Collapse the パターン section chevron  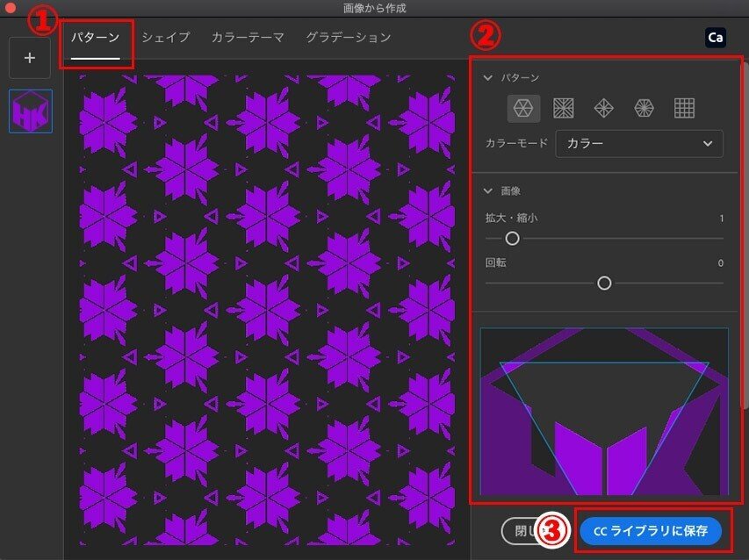pyautogui.click(x=487, y=78)
